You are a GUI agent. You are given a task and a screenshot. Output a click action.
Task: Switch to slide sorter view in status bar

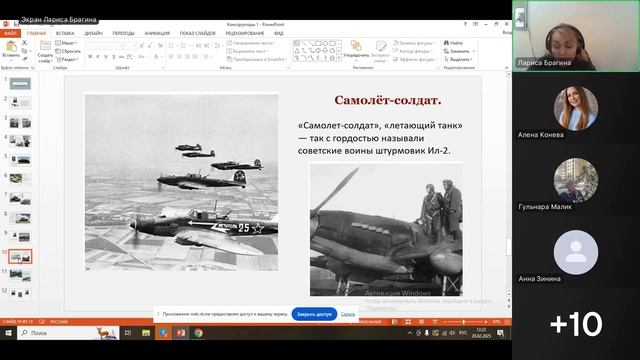pyautogui.click(x=408, y=322)
